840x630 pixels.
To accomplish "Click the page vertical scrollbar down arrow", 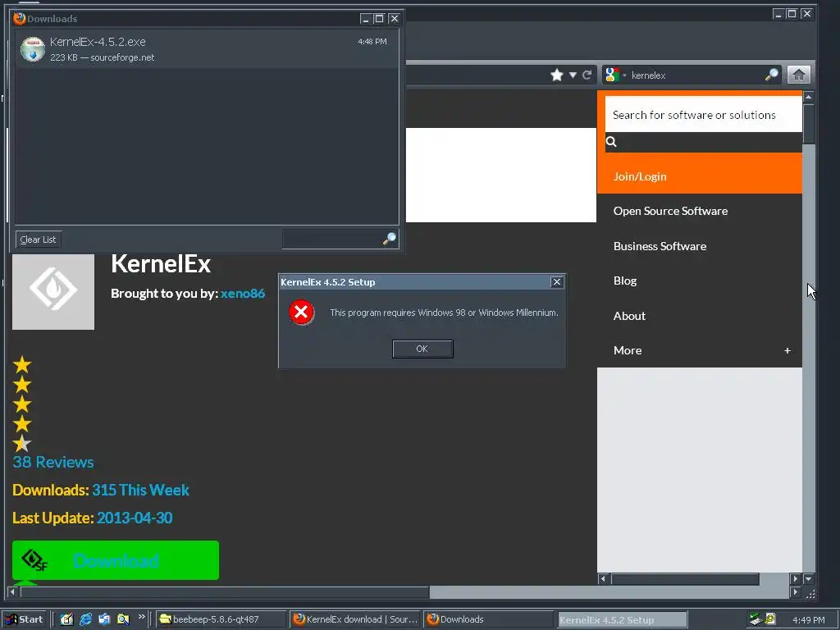I will click(x=809, y=578).
